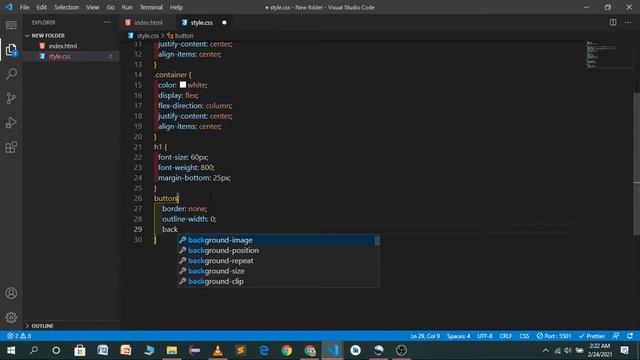Choose background-image suggestion
This screenshot has width=640, height=360.
point(278,240)
